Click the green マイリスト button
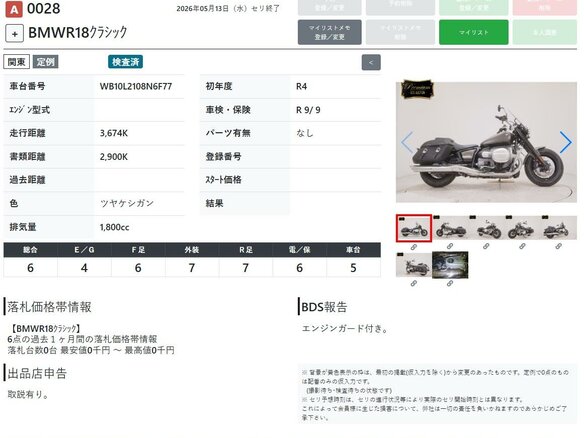This screenshot has height=438, width=584. (473, 32)
